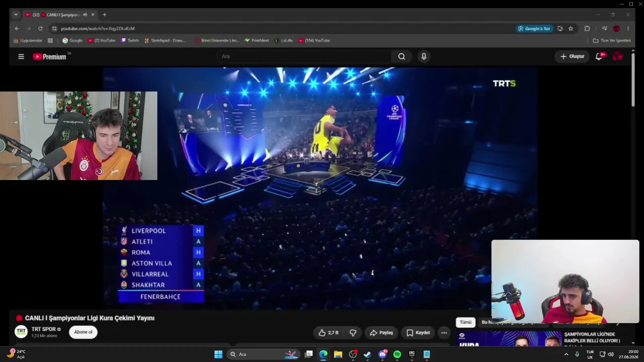Click the Google'a Sor button
Image resolution: width=644 pixels, height=362 pixels.
click(534, 29)
